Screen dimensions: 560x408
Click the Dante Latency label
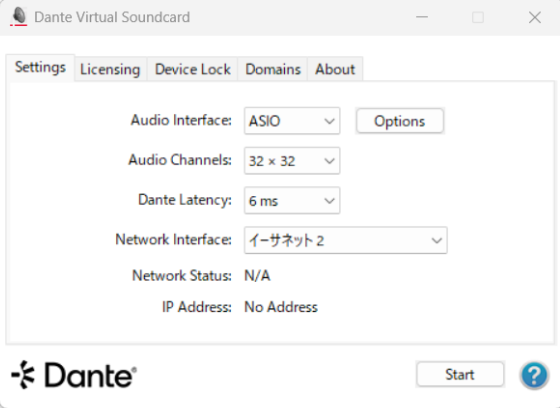click(x=185, y=200)
